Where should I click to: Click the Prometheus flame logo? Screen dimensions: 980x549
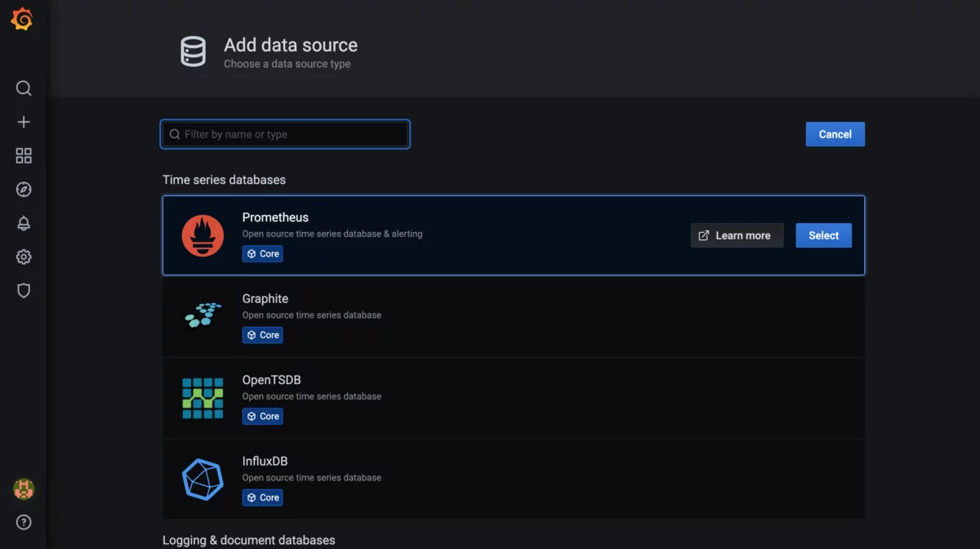coord(203,235)
